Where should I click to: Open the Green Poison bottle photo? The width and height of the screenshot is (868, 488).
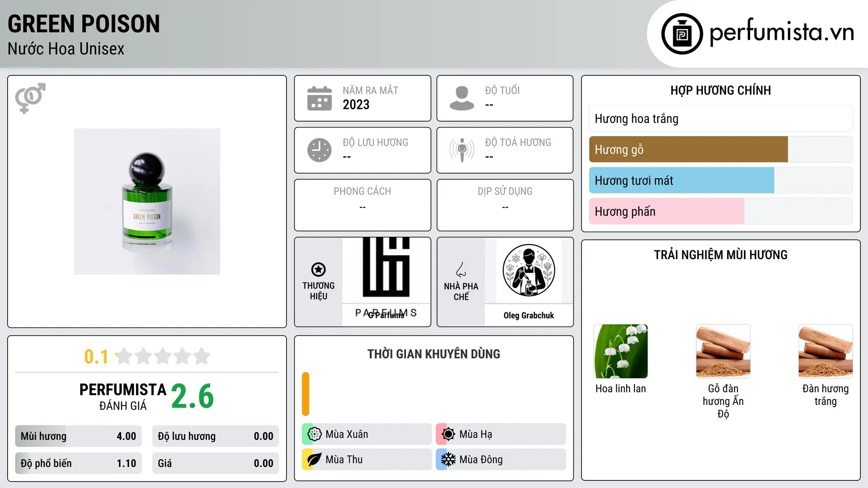tap(147, 201)
